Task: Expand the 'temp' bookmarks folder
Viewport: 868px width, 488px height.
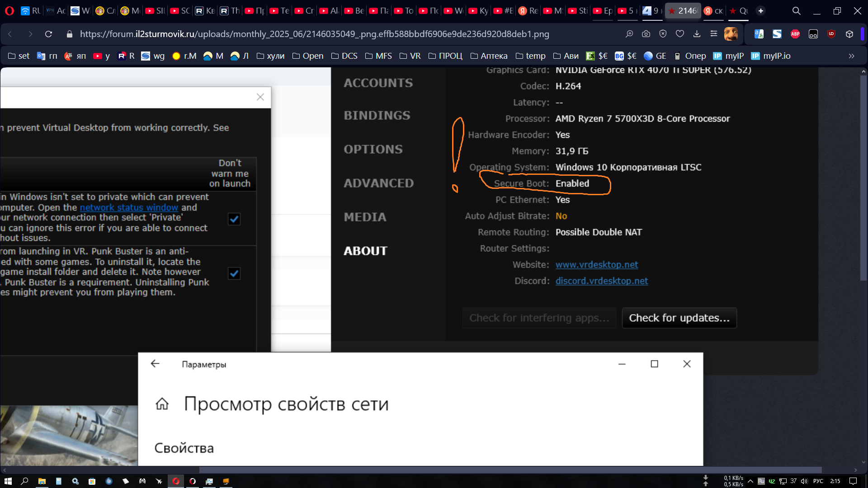Action: click(x=530, y=56)
